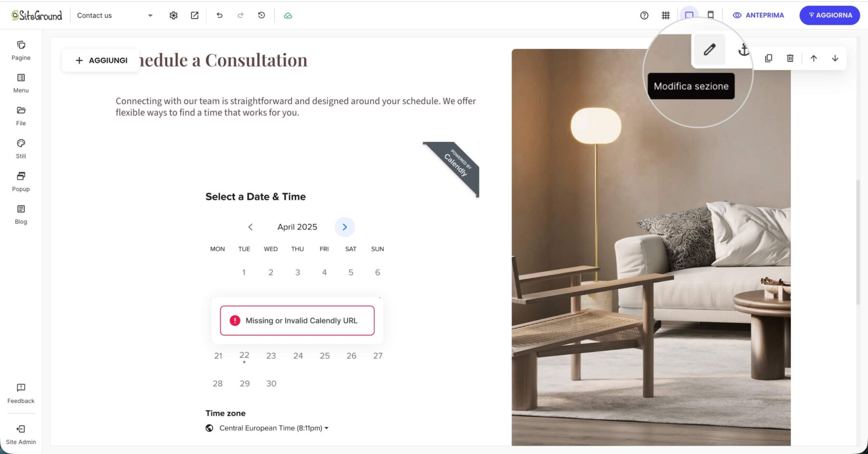Open the Pagine panel in sidebar
The height and width of the screenshot is (454, 868).
pyautogui.click(x=21, y=51)
